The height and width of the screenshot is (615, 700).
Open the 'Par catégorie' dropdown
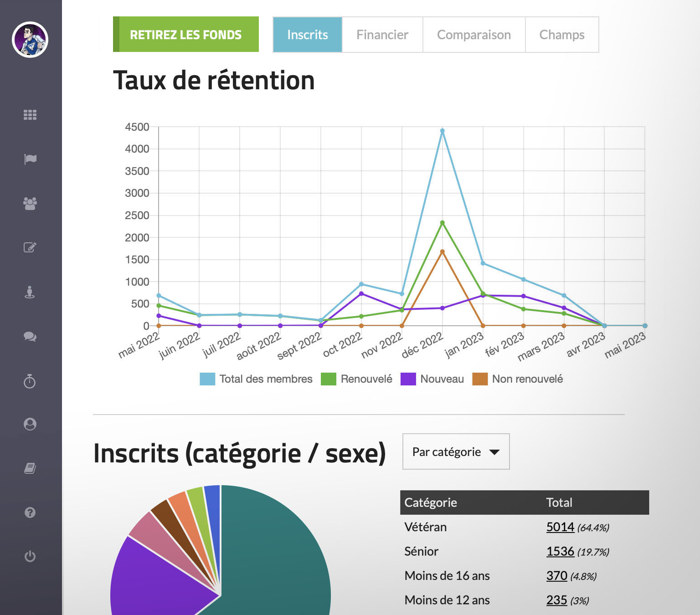[x=455, y=451]
